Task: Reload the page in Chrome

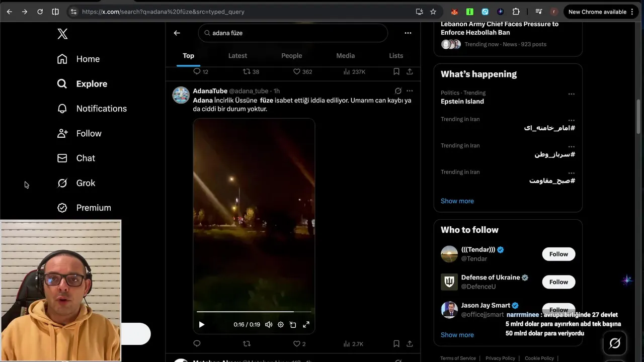Action: 40,12
